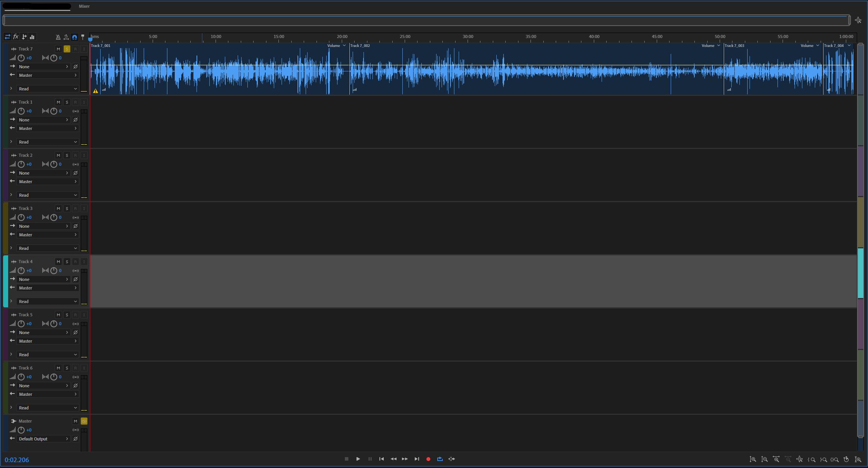Select the clip labeled Track 7_004
The image size is (868, 468).
(838, 69)
